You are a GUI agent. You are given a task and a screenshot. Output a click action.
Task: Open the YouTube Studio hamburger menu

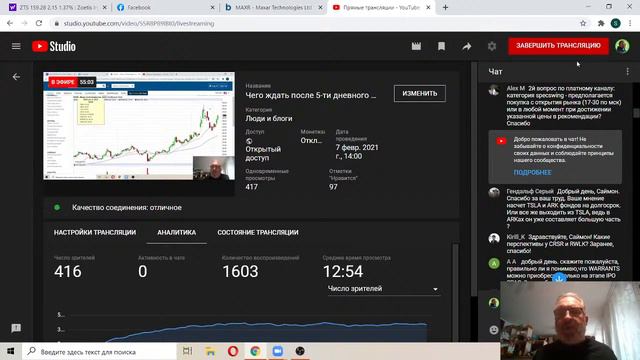point(16,46)
